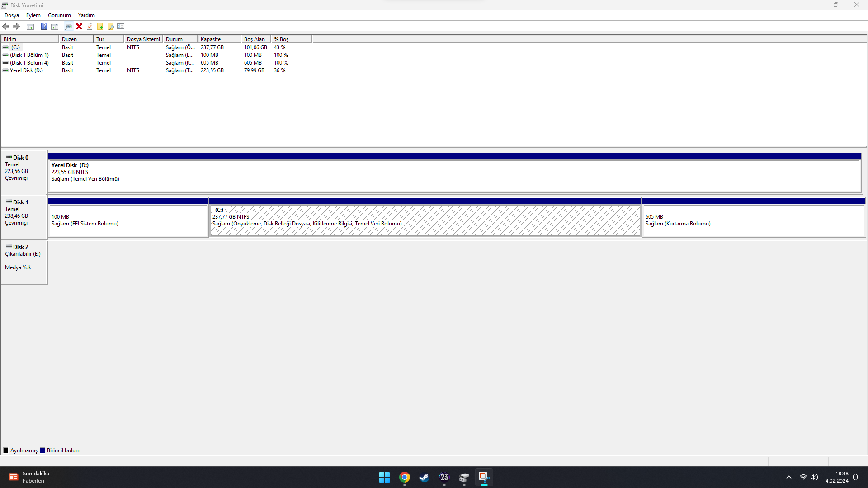Click the page with checkmark properties icon
Viewport: 868px width, 488px height.
[90, 26]
